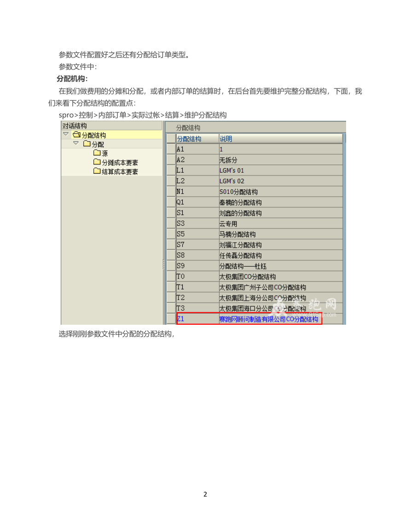Image resolution: width=411 pixels, height=532 pixels.
Task: Select row A2 using its row selector
Action: click(171, 160)
